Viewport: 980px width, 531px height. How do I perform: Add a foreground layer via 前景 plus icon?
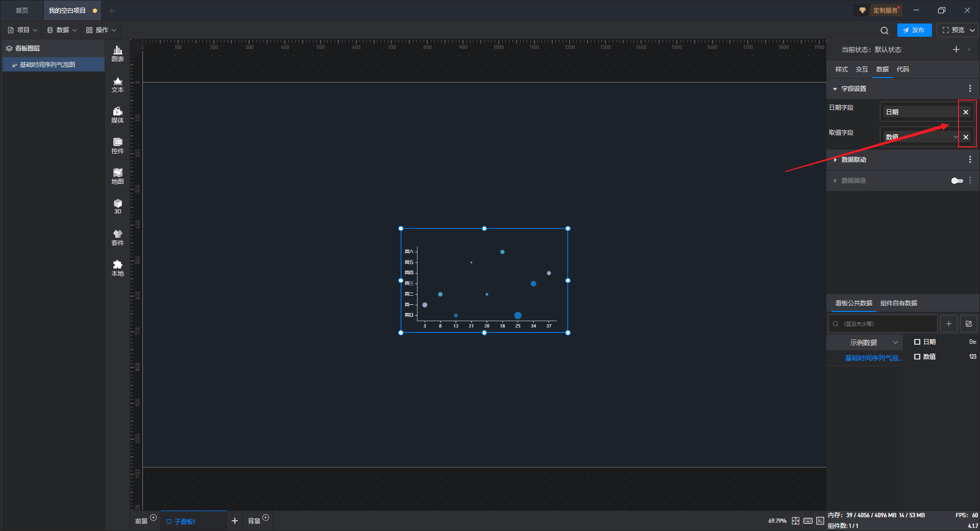click(x=153, y=518)
